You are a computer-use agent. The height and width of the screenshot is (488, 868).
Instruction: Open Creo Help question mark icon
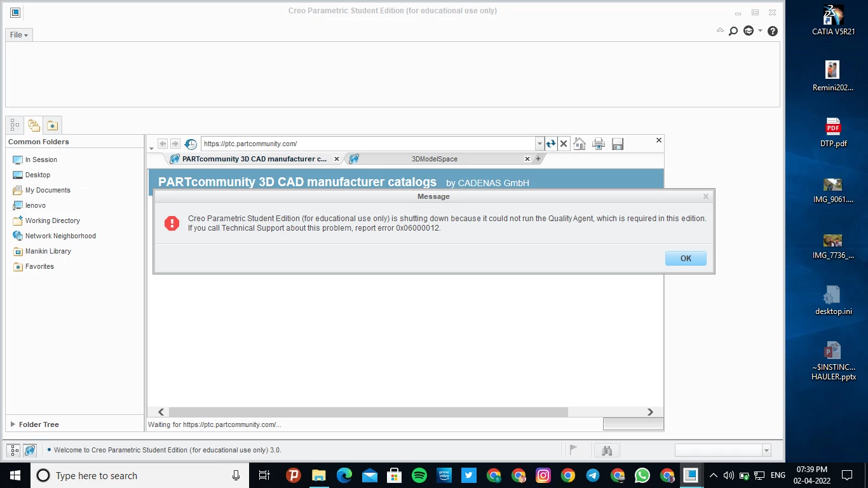pos(773,31)
